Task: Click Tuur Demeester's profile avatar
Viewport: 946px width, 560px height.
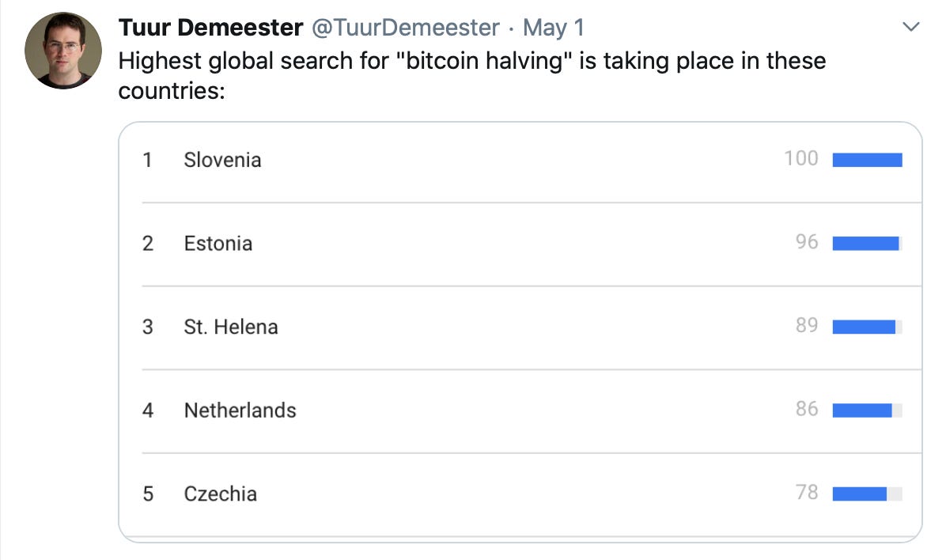Action: coord(63,51)
